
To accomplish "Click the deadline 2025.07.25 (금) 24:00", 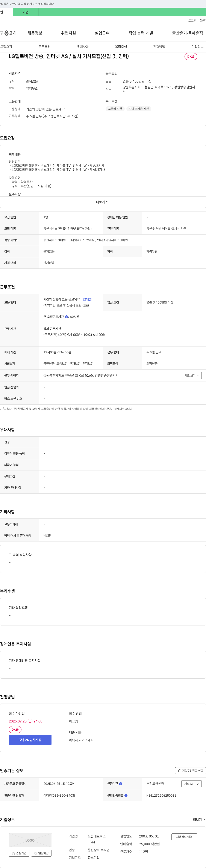I will [x=26, y=721].
